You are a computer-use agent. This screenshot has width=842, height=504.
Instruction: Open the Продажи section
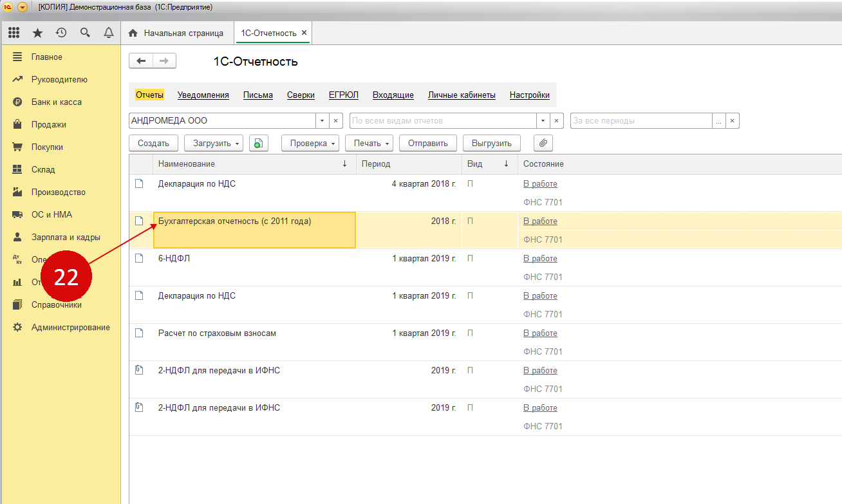(x=48, y=125)
